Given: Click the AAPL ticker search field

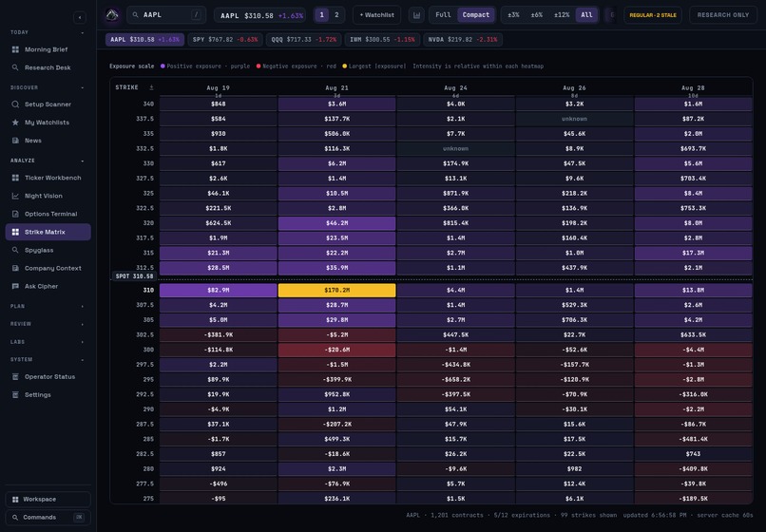Looking at the screenshot, I should point(166,15).
